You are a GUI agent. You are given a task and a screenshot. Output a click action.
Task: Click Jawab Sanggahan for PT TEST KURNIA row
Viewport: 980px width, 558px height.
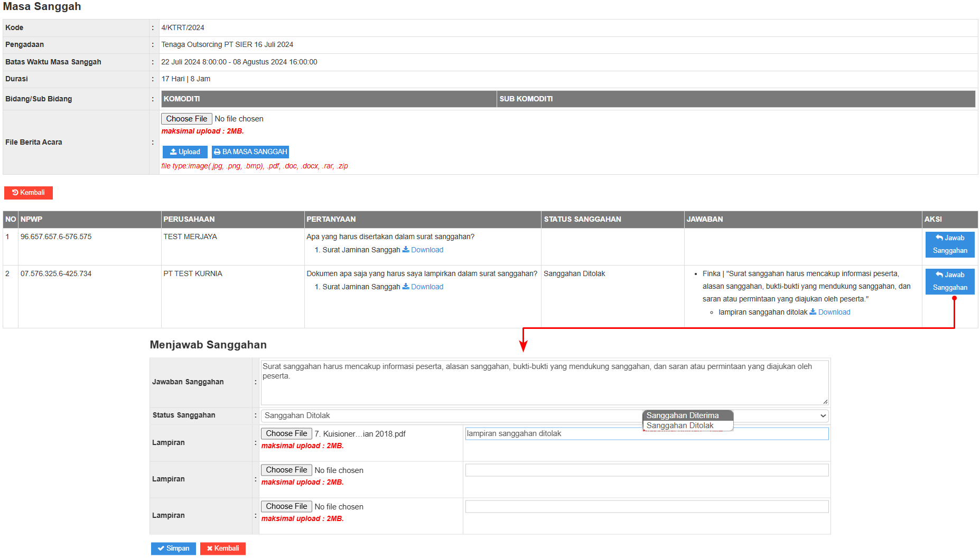pos(949,281)
